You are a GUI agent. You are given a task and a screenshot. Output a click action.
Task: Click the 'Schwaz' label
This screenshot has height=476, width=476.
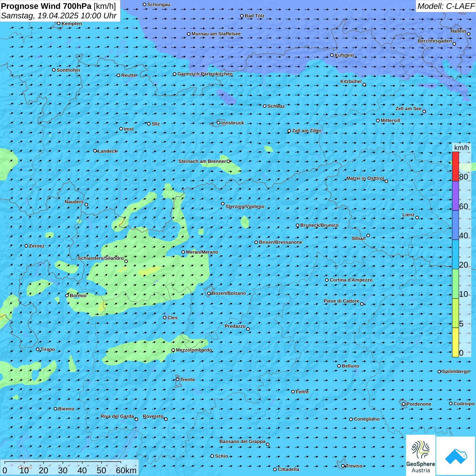click(x=276, y=106)
